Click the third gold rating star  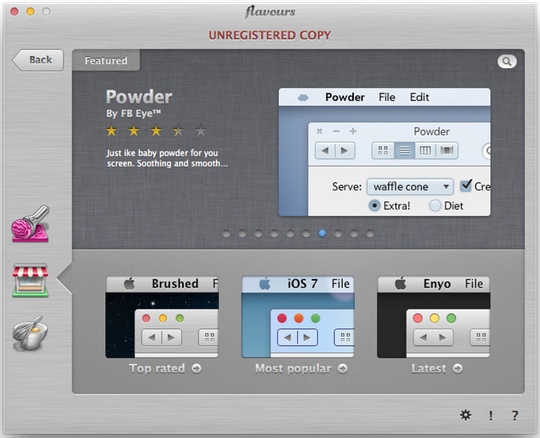(x=156, y=131)
